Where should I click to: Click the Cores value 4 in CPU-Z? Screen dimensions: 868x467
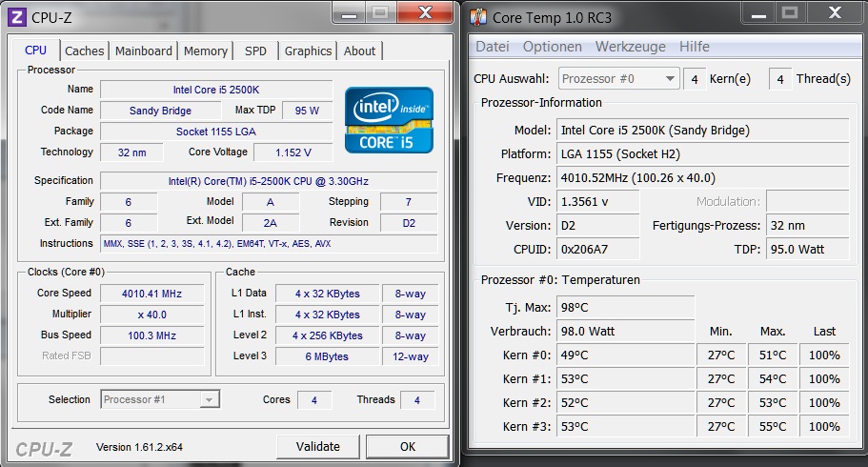313,400
